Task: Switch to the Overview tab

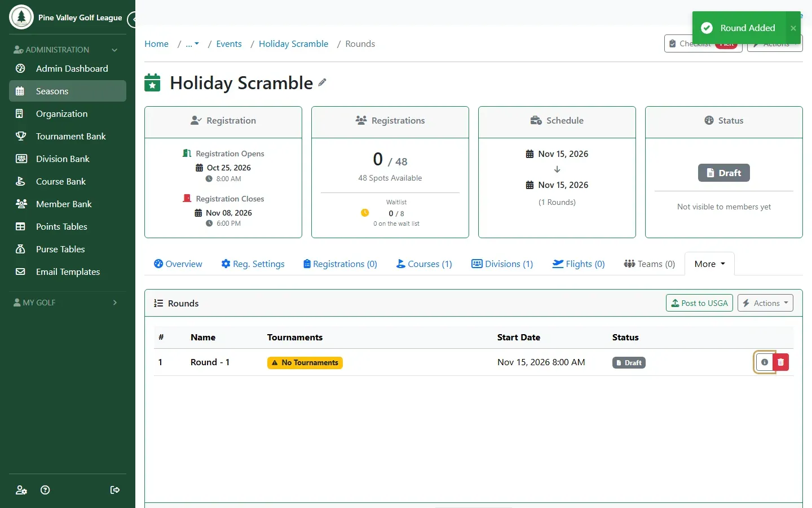Action: 178,264
